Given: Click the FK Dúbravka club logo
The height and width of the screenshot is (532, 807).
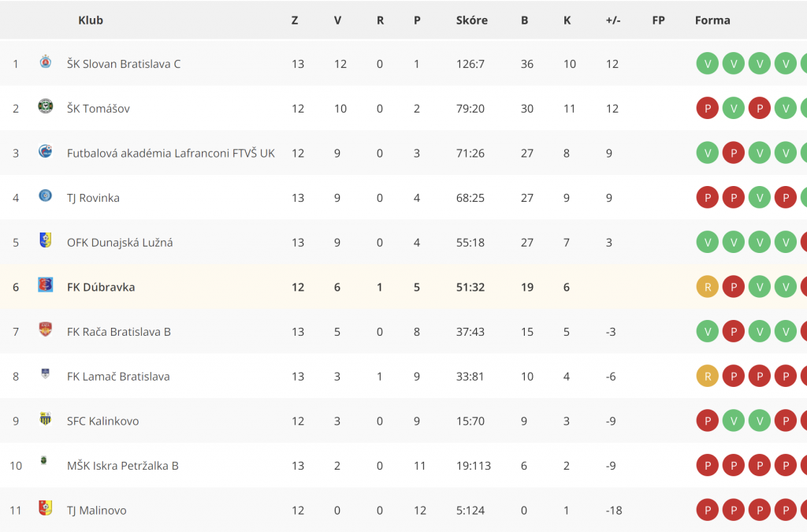Looking at the screenshot, I should point(45,285).
